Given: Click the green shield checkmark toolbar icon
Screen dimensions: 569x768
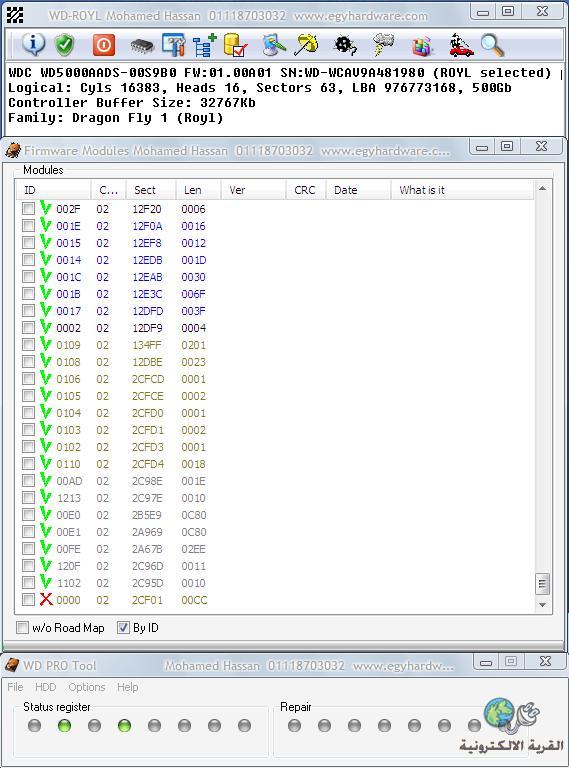Looking at the screenshot, I should tap(64, 45).
